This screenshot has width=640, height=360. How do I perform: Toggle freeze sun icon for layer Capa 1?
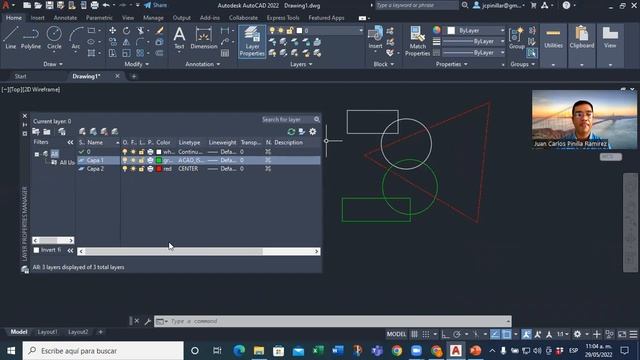pos(133,160)
